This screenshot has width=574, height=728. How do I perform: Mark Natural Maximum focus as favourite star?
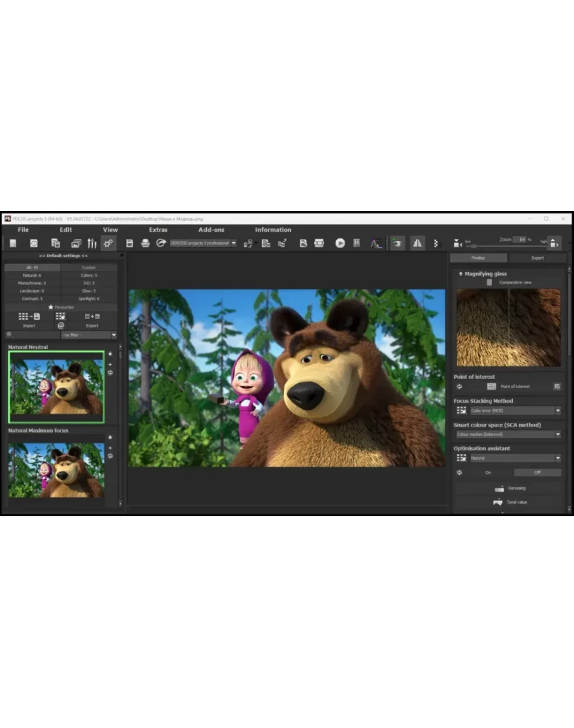coord(110,437)
